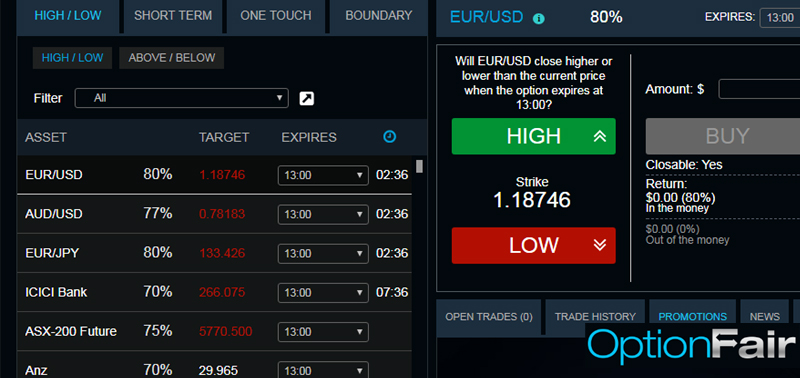
Task: Click the pop-out arrow icon beside Filter
Action: tap(306, 98)
